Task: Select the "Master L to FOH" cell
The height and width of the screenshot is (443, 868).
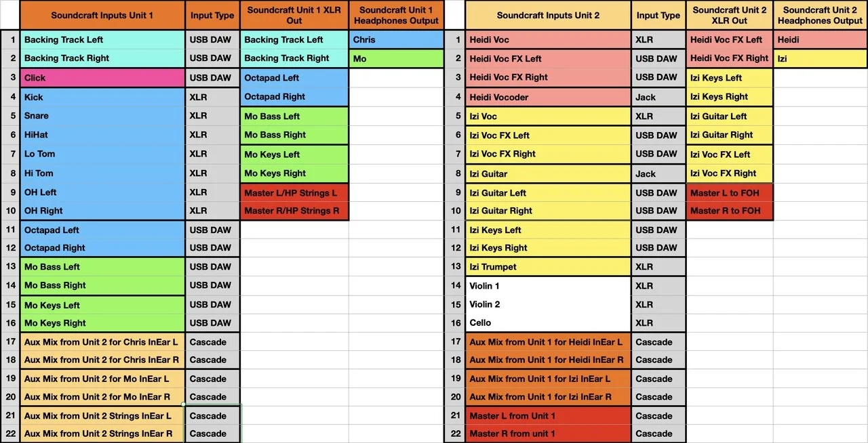Action: pos(730,193)
